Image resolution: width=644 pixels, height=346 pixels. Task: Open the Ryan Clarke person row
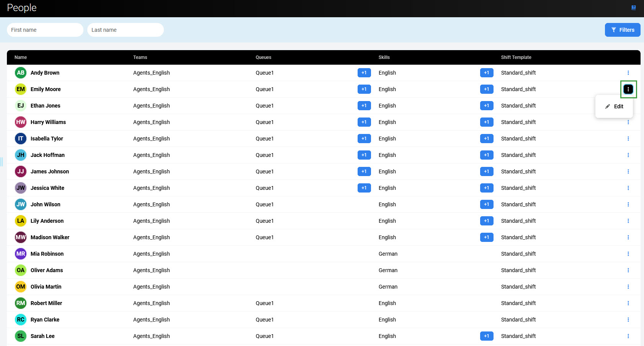[45, 320]
